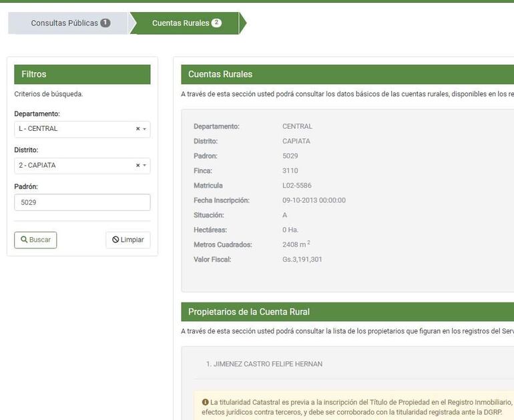Click the ban icon in Limpiar
Screen dimensions: 514x420
pos(115,240)
